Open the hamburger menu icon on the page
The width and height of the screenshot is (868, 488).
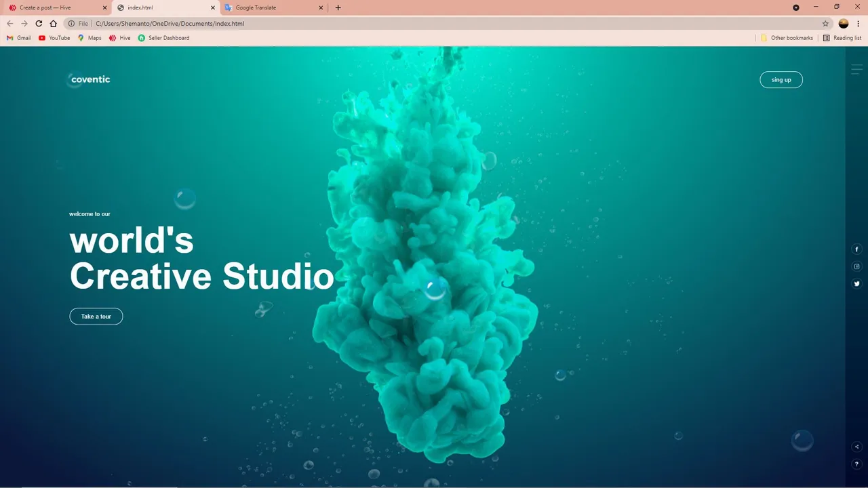[x=856, y=69]
